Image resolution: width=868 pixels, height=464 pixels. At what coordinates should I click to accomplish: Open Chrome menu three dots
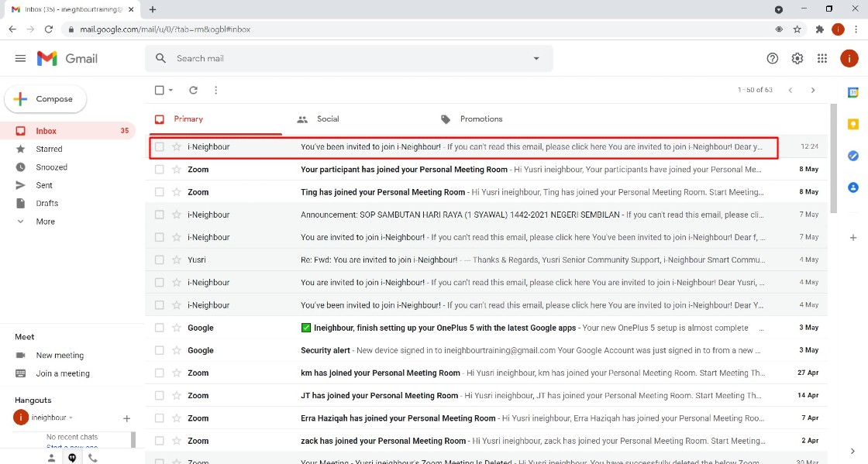click(x=856, y=29)
